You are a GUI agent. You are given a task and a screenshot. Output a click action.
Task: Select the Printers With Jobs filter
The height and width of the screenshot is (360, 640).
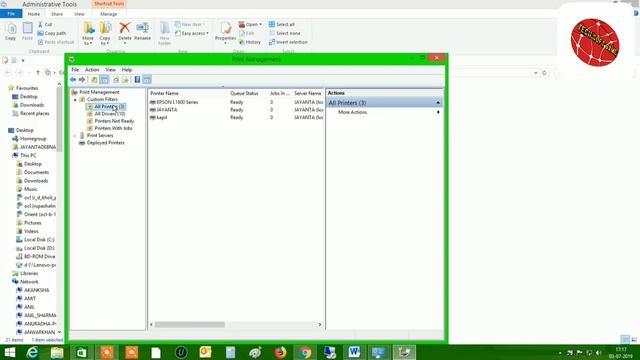point(113,128)
